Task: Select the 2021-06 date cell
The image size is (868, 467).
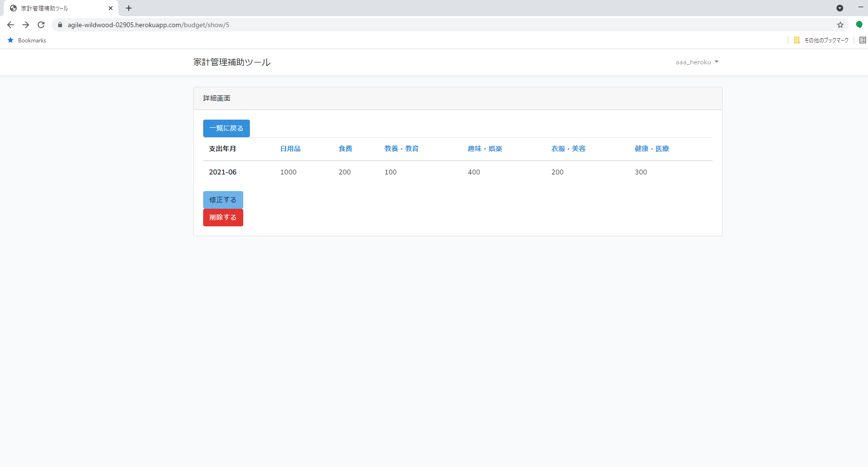Action: (223, 172)
